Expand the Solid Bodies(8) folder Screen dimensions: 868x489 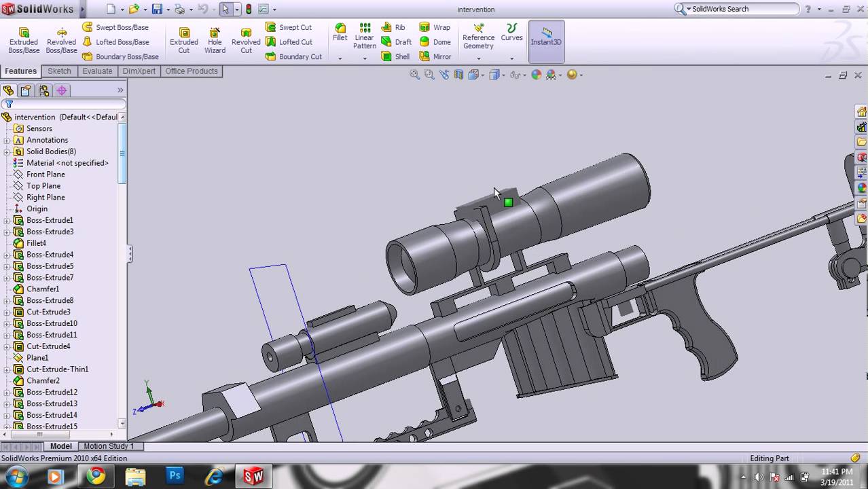click(7, 151)
